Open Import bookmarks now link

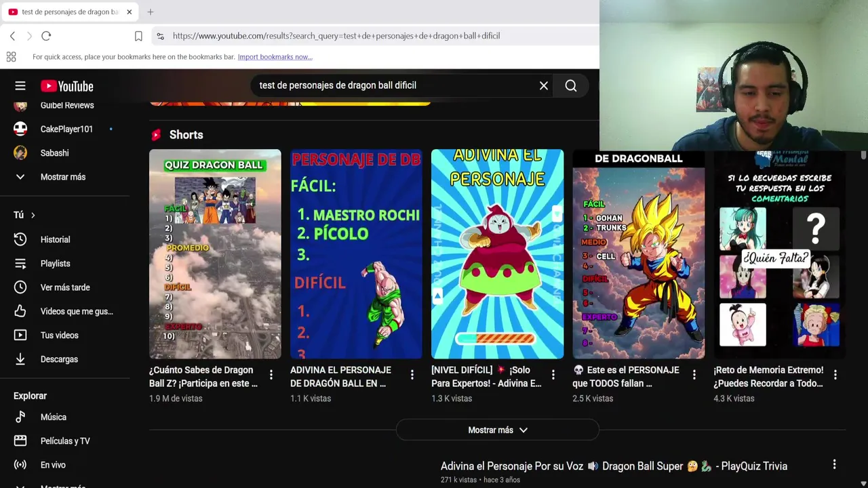275,57
